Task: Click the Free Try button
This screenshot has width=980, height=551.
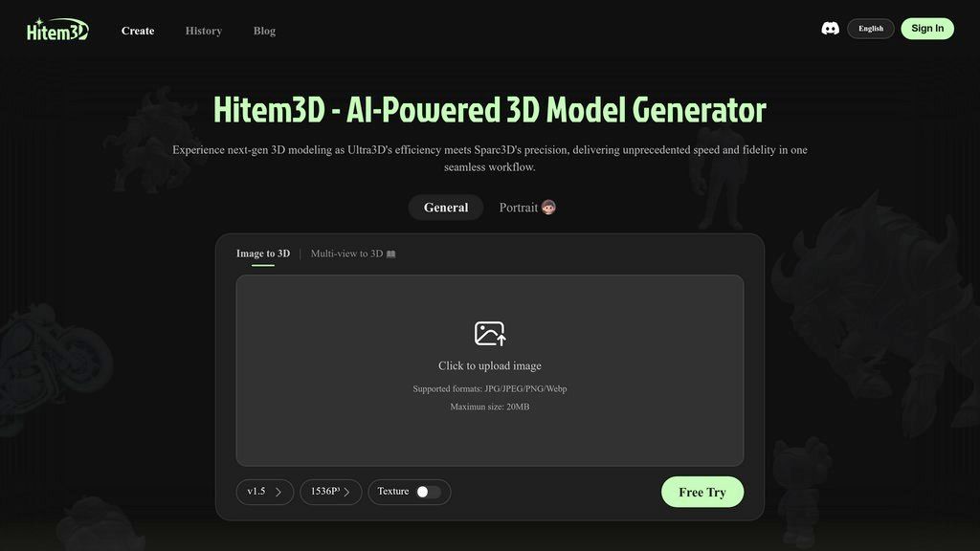Action: [x=702, y=493]
